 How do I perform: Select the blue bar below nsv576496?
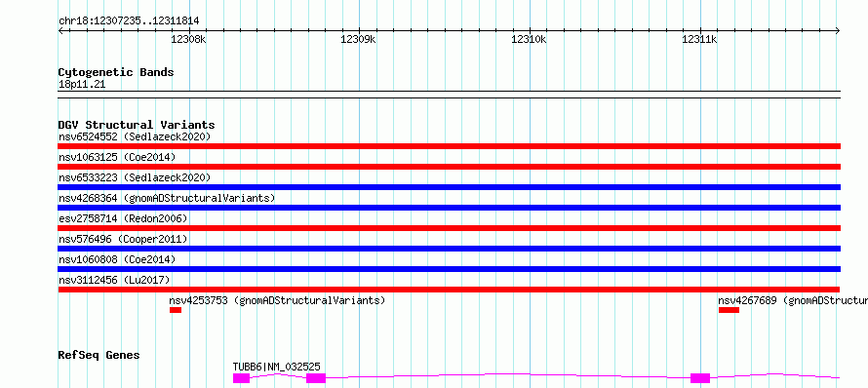tap(449, 249)
